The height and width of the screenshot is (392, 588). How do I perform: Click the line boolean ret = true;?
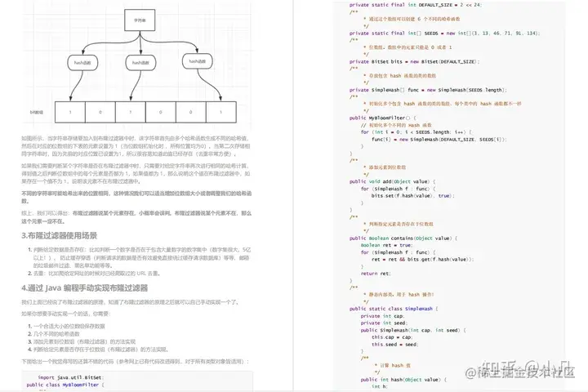(x=386, y=245)
